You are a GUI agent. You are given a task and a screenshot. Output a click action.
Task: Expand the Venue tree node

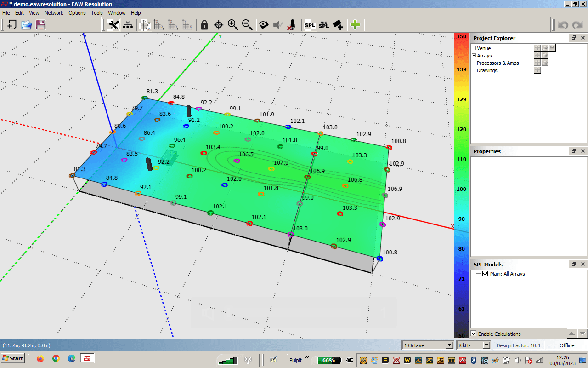(474, 48)
